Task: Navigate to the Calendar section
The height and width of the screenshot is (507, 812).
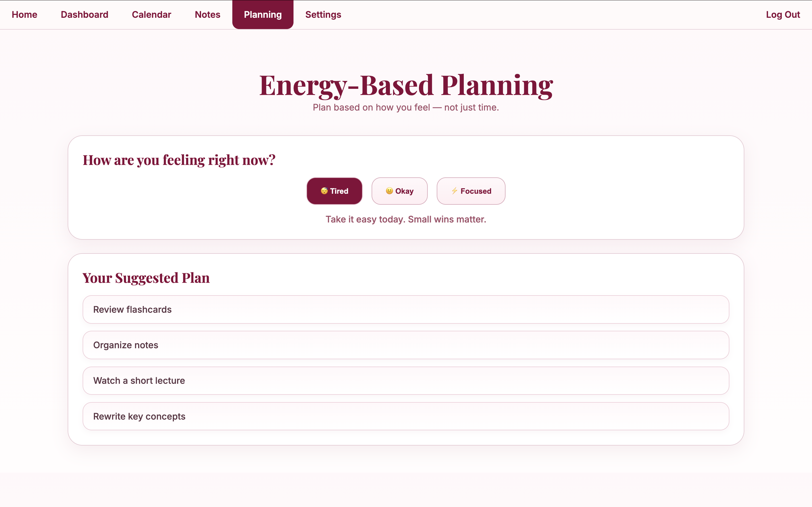Action: (151, 14)
